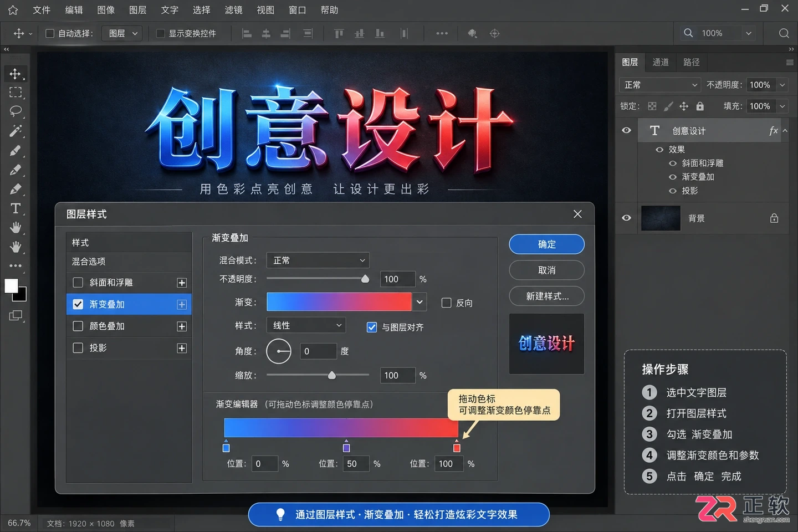
Task: Click the lock transparent pixels icon
Action: tap(652, 106)
